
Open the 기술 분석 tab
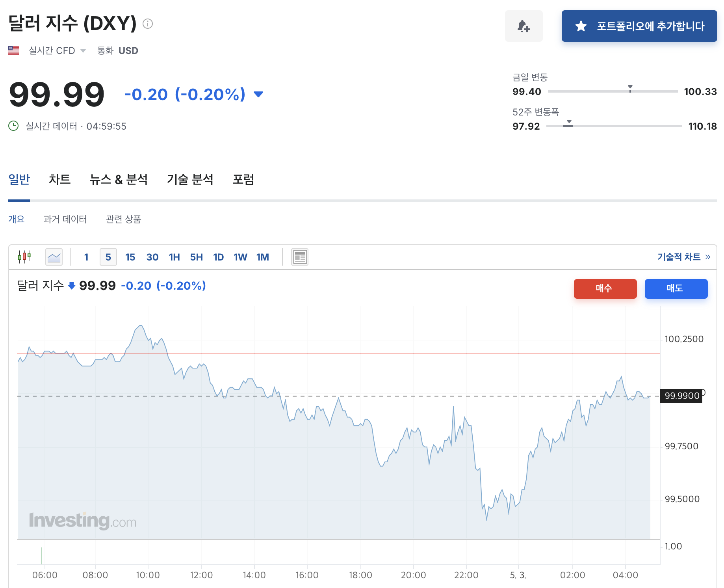[190, 179]
